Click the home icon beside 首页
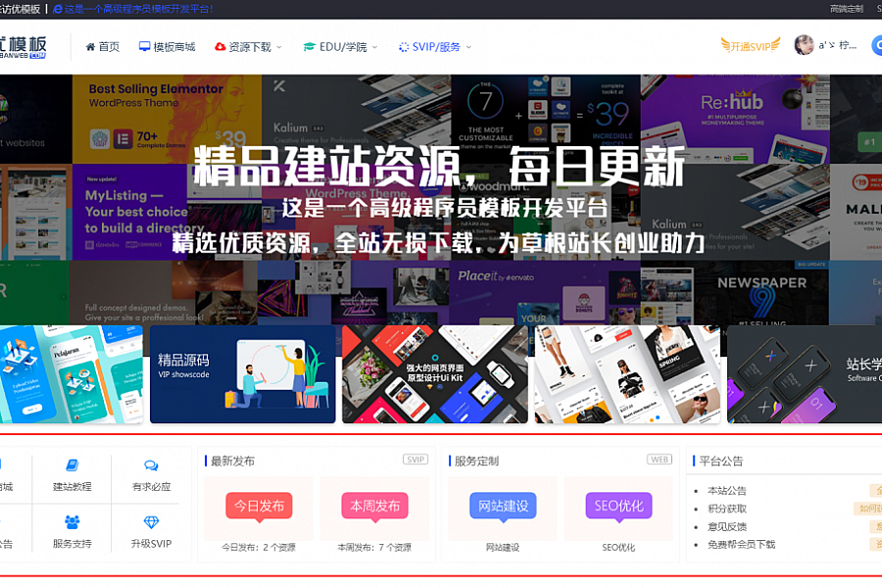This screenshot has width=882, height=588. coord(90,47)
